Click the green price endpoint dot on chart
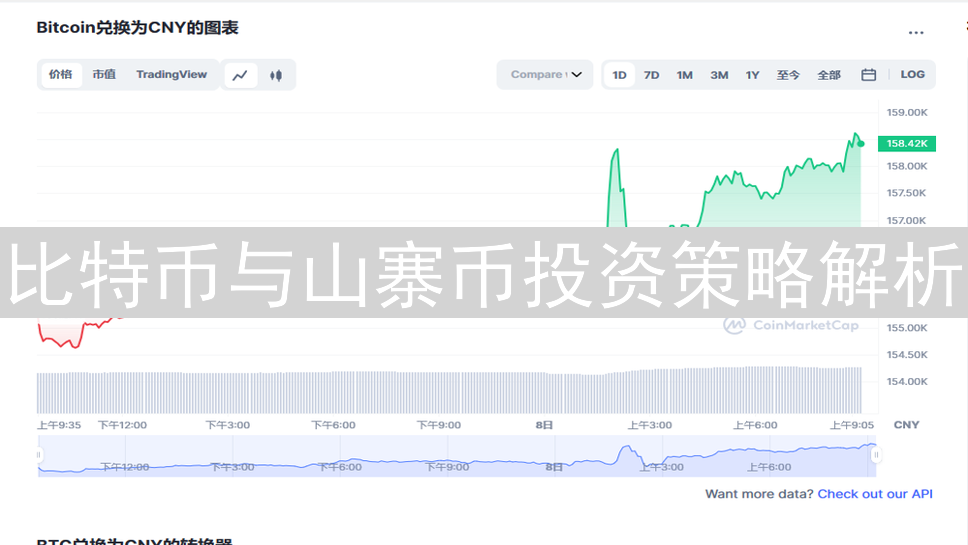968x545 pixels. click(x=861, y=144)
